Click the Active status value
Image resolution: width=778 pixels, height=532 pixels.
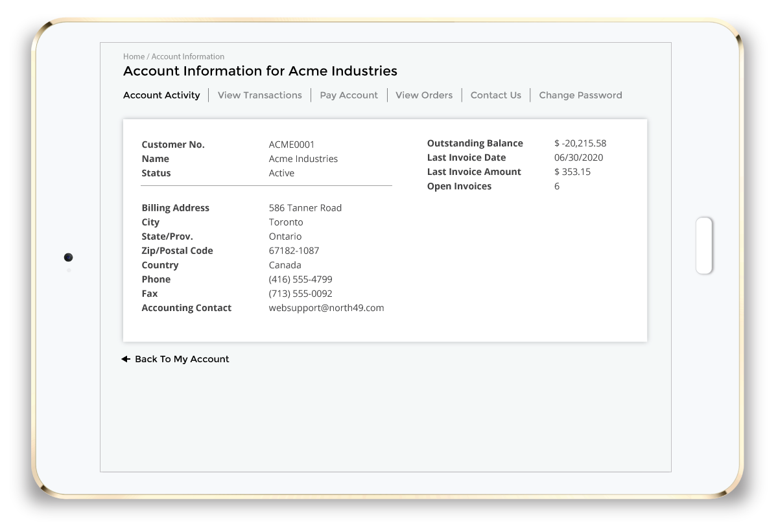(281, 173)
